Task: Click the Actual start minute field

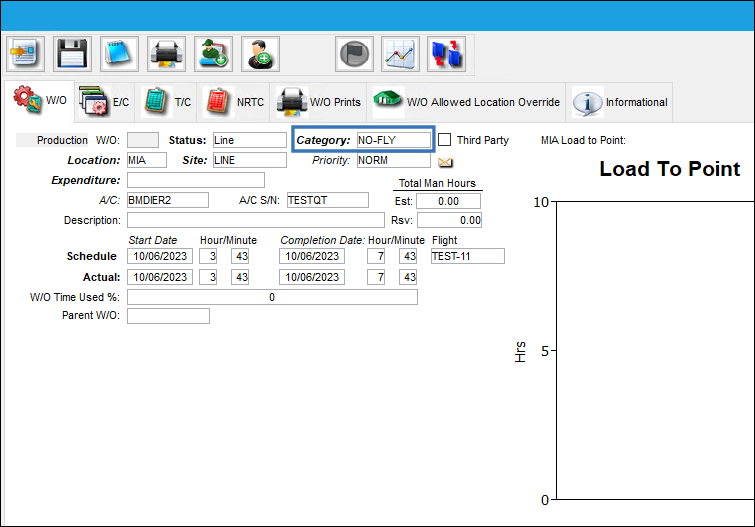Action: pyautogui.click(x=240, y=277)
